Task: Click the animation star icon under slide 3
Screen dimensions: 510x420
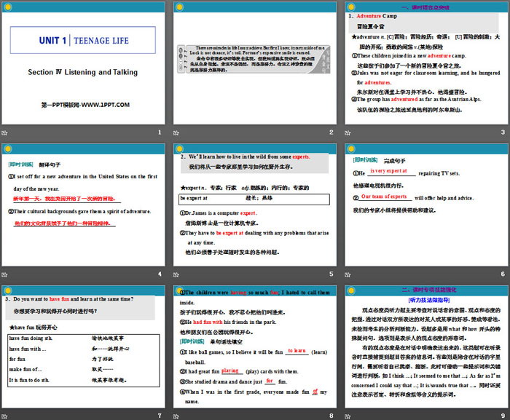Action: 348,132
